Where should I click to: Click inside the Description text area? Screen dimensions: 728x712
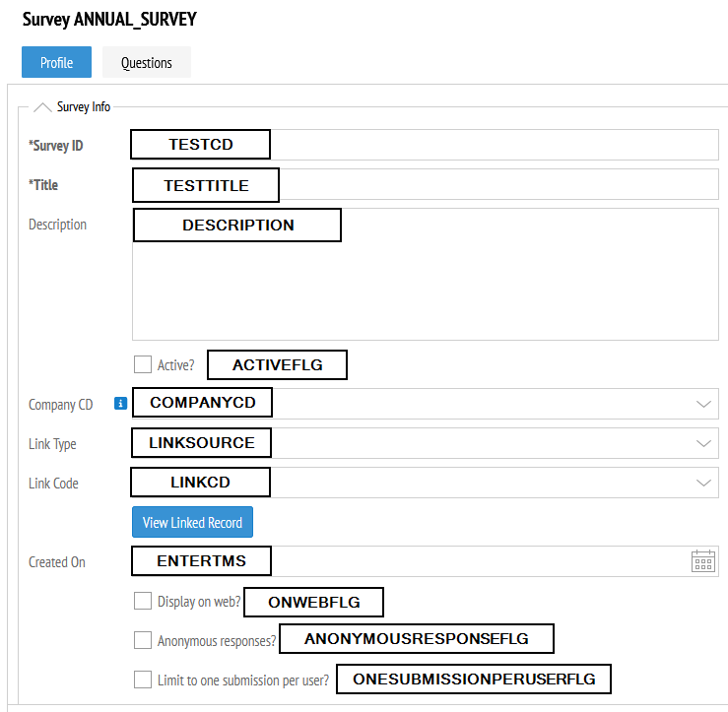(x=426, y=275)
